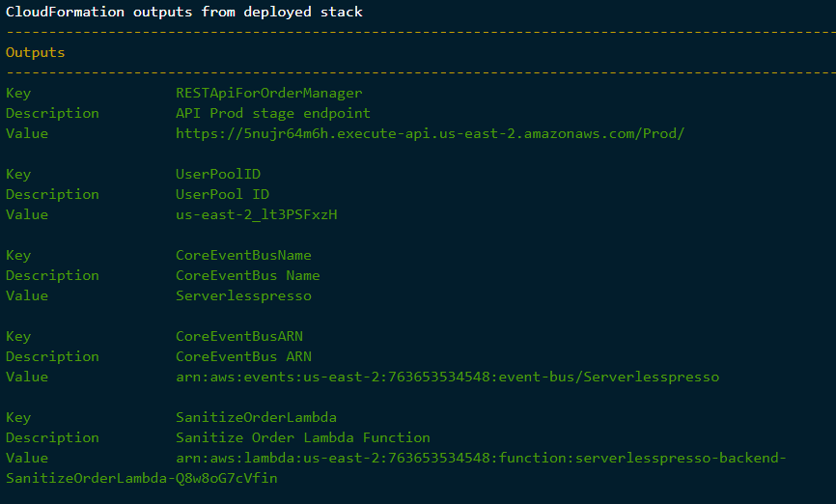Click the us-east-2_lt3PSFxzH user pool value
This screenshot has height=504, width=836.
[257, 214]
